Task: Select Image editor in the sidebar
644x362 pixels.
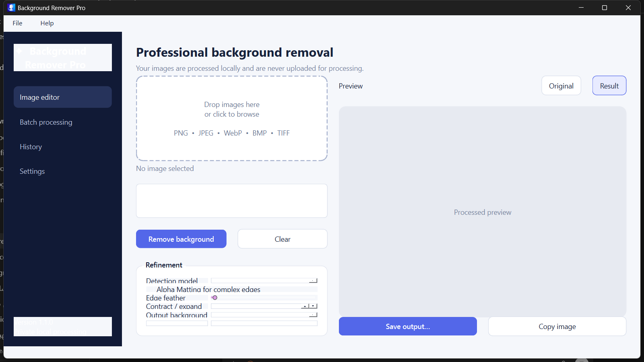Action: (63, 97)
